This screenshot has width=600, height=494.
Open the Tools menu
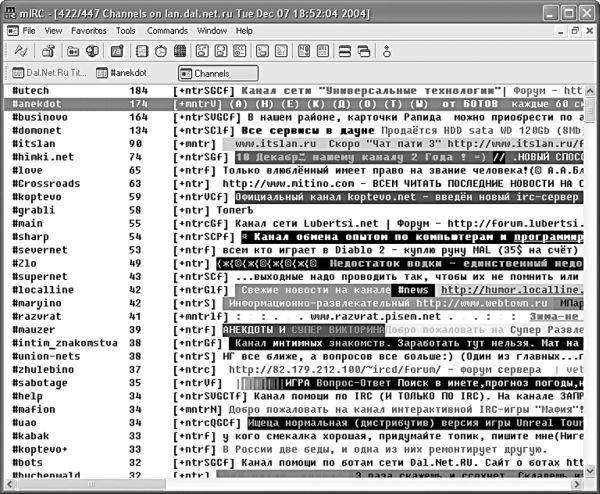[x=126, y=31]
